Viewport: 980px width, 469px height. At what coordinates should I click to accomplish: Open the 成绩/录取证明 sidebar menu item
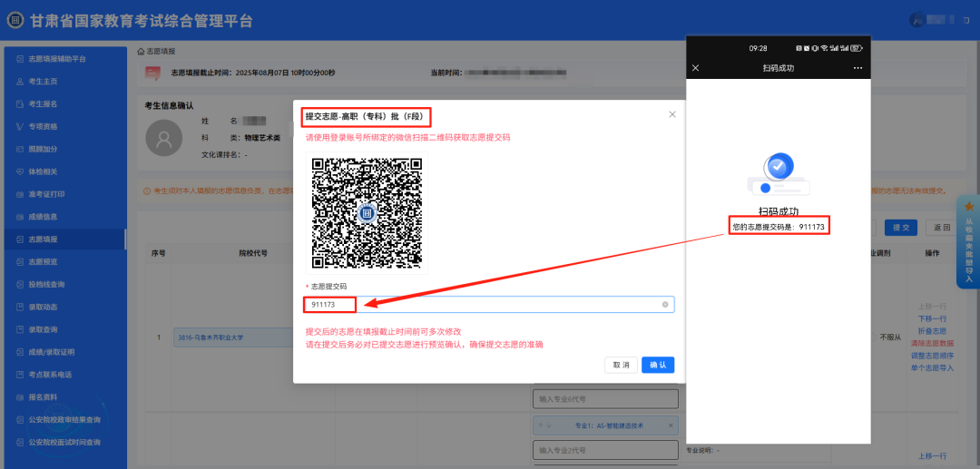65,352
